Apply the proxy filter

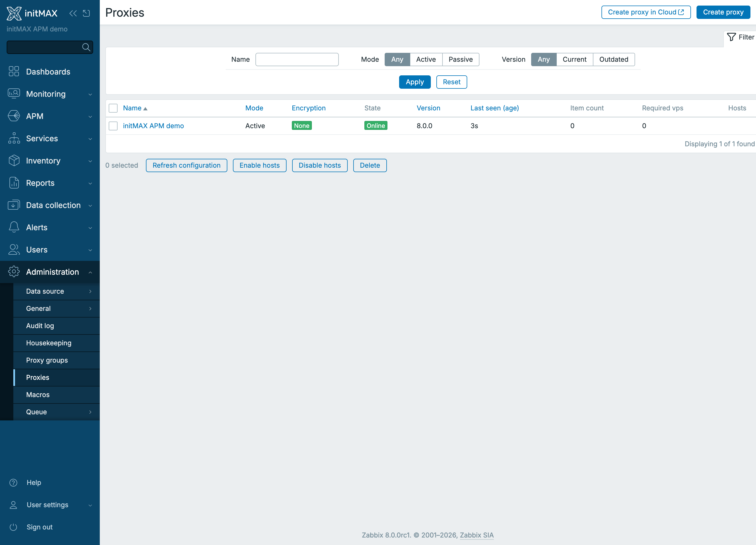(415, 82)
